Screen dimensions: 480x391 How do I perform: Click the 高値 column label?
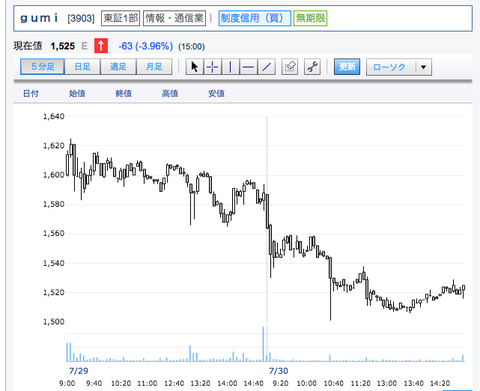(170, 94)
